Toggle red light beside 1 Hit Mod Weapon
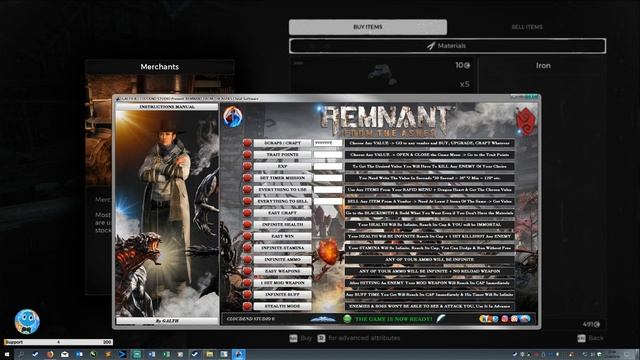640x360 pixels. (247, 282)
